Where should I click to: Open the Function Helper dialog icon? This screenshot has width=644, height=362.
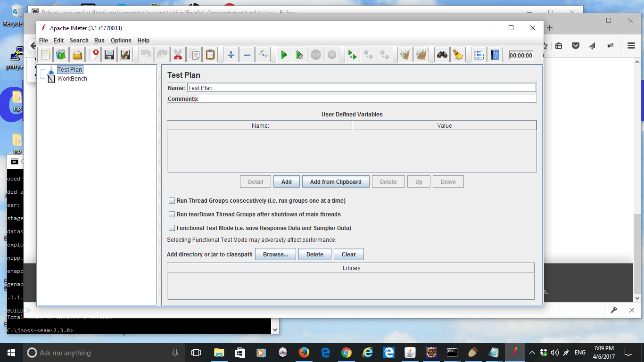pyautogui.click(x=479, y=55)
